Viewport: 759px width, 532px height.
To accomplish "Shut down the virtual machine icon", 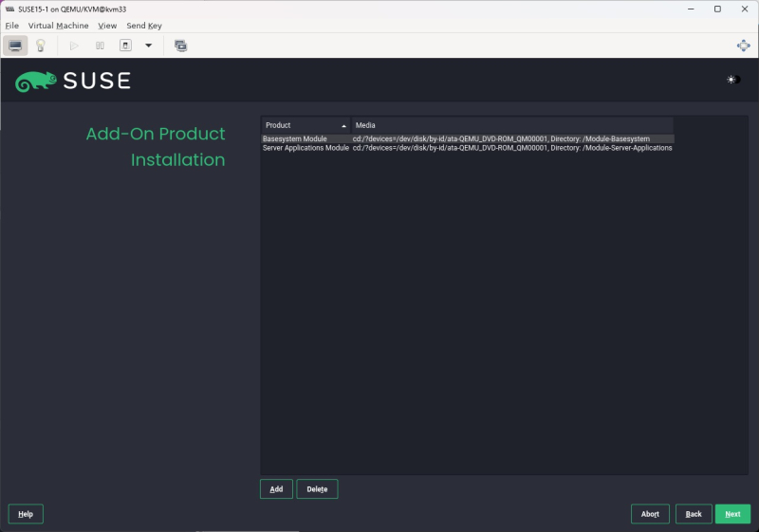I will tap(125, 46).
